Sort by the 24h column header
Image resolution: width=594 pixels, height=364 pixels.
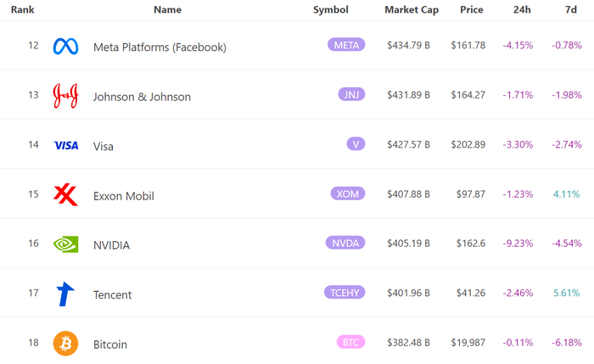(x=522, y=10)
